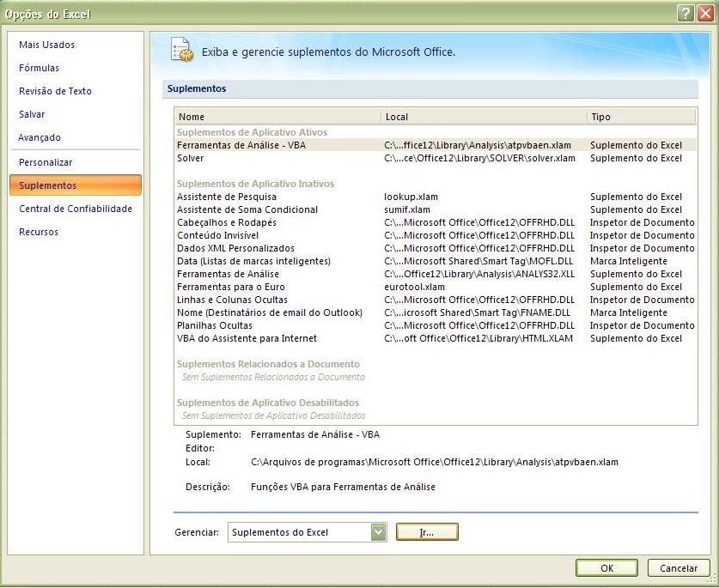The image size is (719, 588).
Task: Click the dialog help question mark icon
Action: pyautogui.click(x=685, y=13)
